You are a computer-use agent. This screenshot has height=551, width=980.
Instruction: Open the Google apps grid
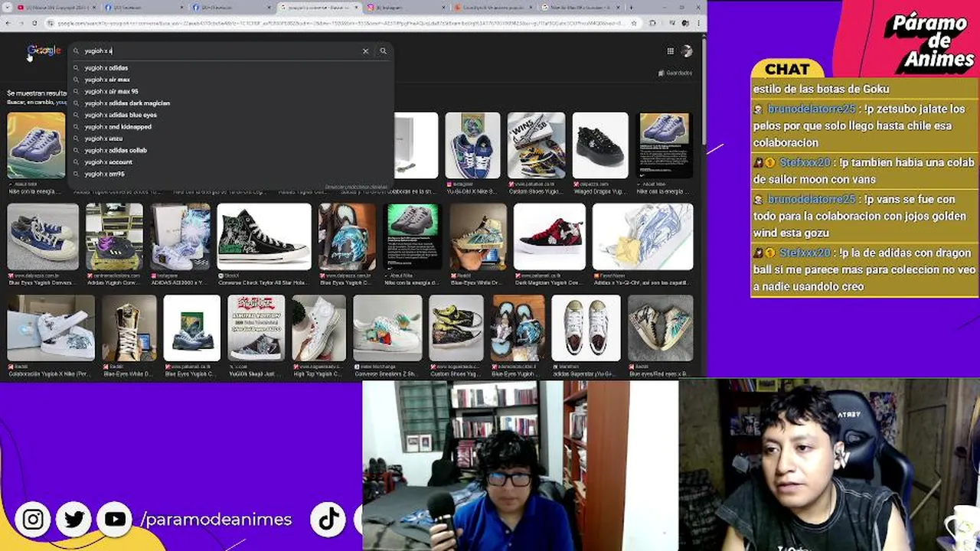pyautogui.click(x=670, y=51)
